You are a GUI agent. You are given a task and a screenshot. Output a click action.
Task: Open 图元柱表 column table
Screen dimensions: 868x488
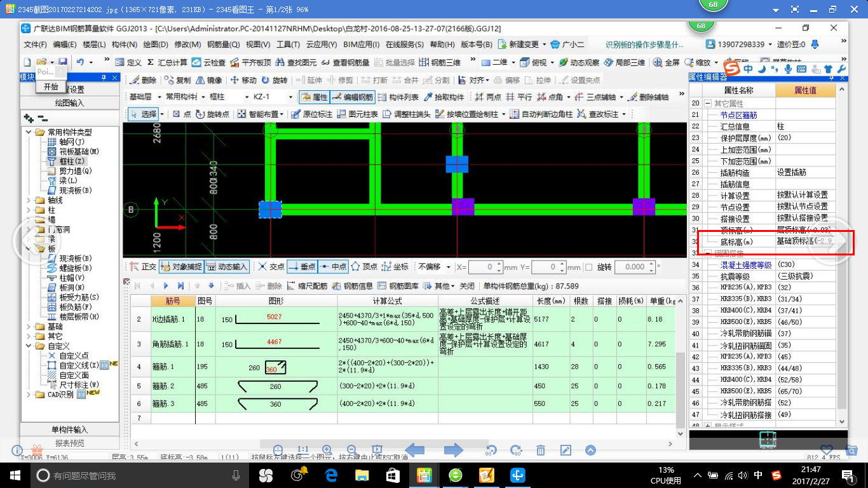(x=358, y=114)
